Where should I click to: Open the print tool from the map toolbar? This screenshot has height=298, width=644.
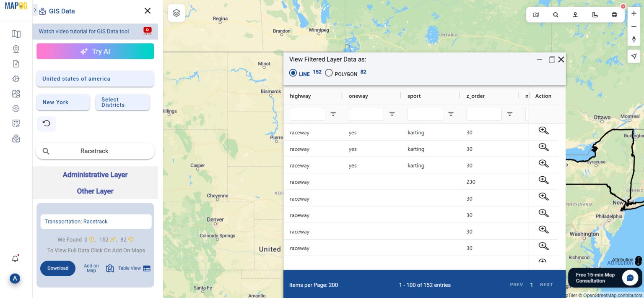point(614,14)
